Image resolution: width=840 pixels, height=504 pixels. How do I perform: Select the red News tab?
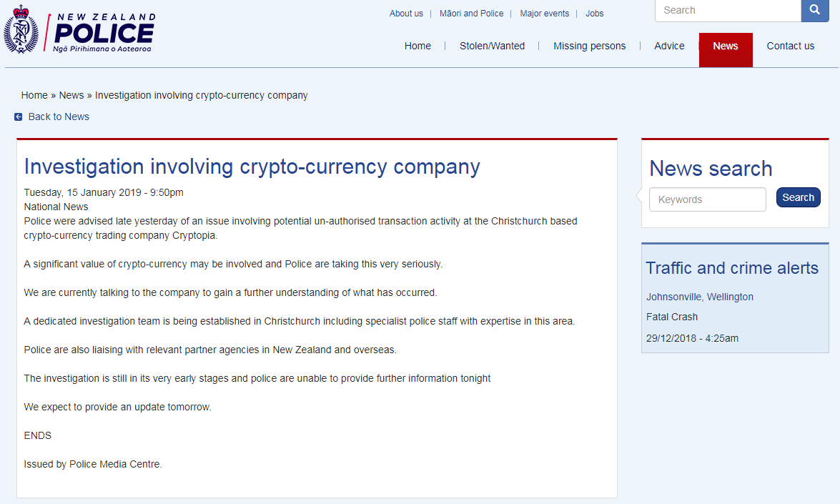click(726, 50)
